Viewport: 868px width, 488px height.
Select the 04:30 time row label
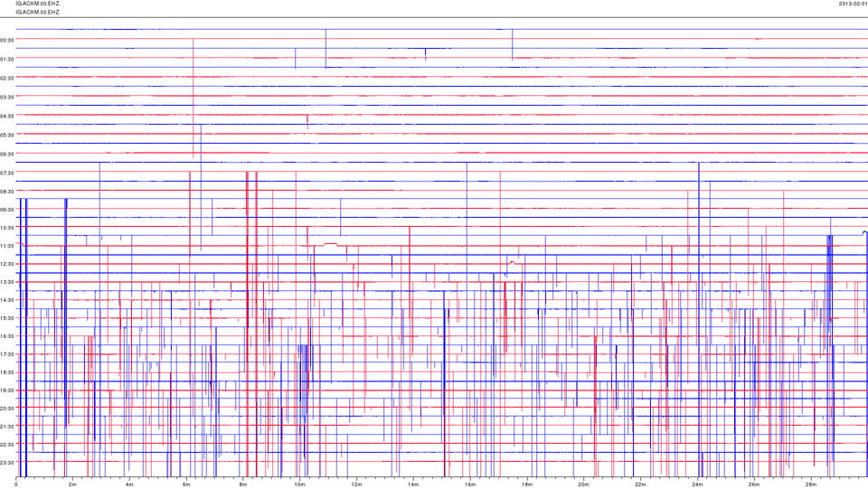tap(7, 117)
